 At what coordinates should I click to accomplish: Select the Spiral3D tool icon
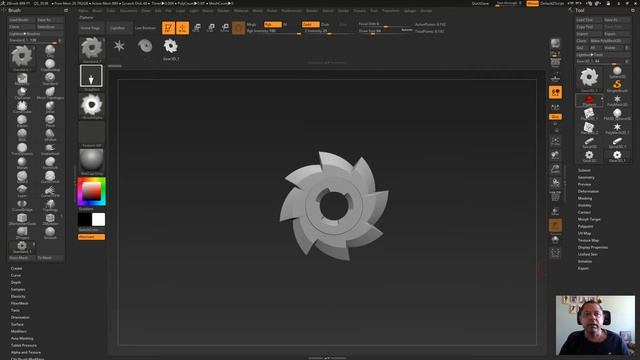tap(589, 142)
